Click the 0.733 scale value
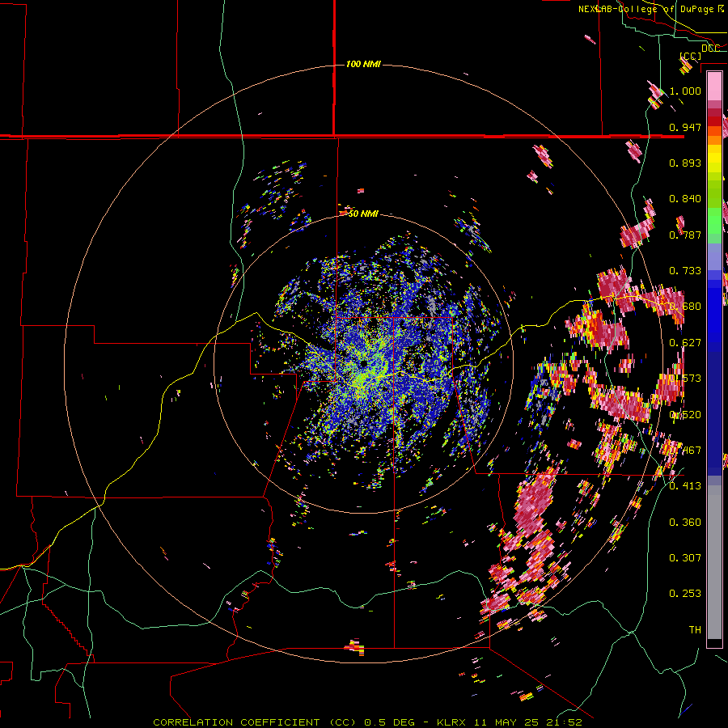Viewport: 728px width, 728px height. 685,271
